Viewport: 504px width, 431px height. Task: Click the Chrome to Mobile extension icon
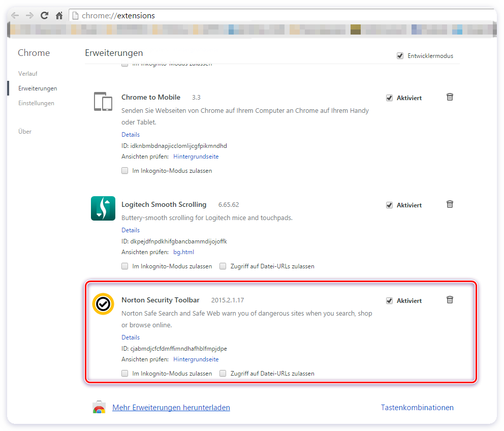(x=103, y=101)
